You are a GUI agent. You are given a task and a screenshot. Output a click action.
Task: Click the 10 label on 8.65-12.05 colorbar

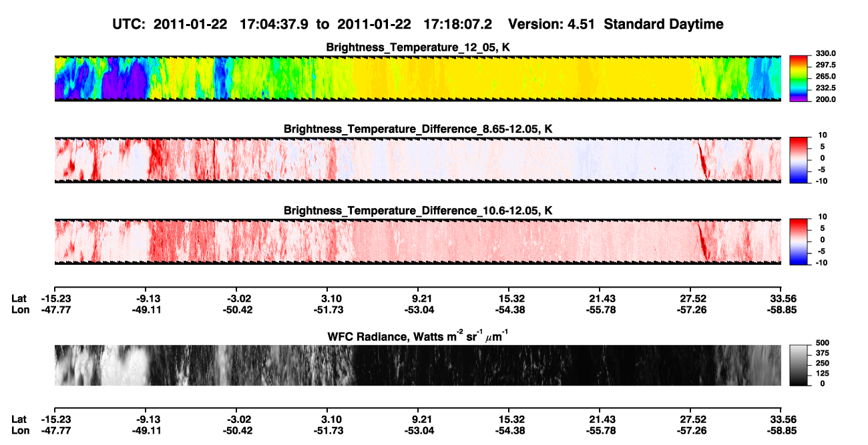(x=824, y=135)
